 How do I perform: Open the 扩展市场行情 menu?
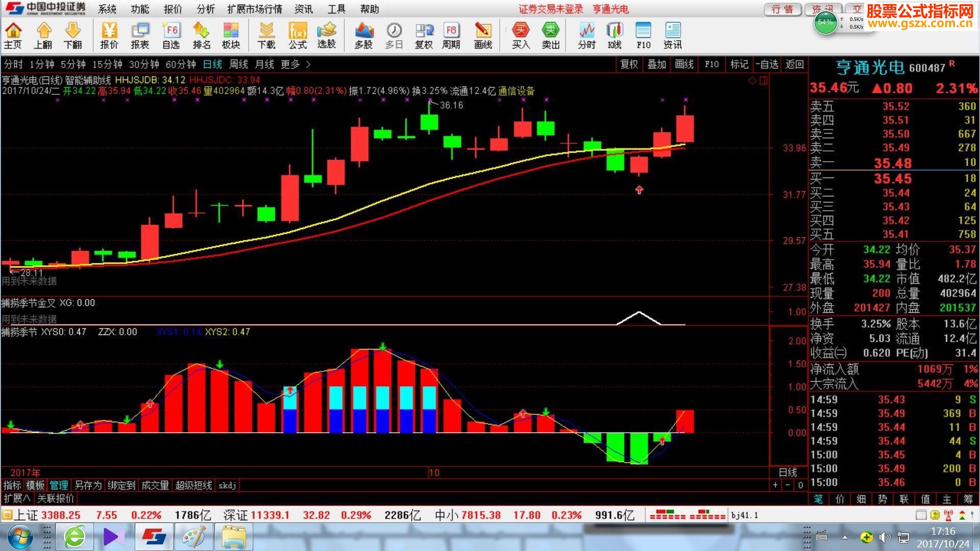tap(255, 9)
